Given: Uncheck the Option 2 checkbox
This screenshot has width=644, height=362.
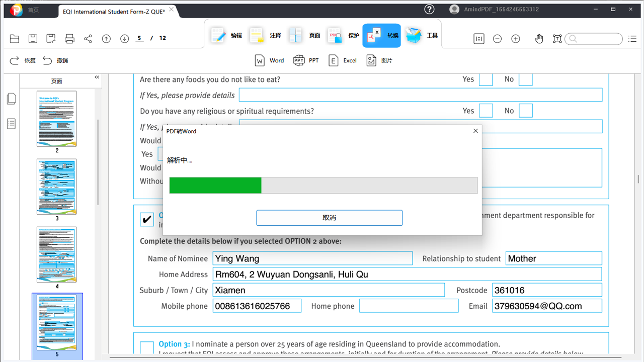Looking at the screenshot, I should (x=147, y=219).
